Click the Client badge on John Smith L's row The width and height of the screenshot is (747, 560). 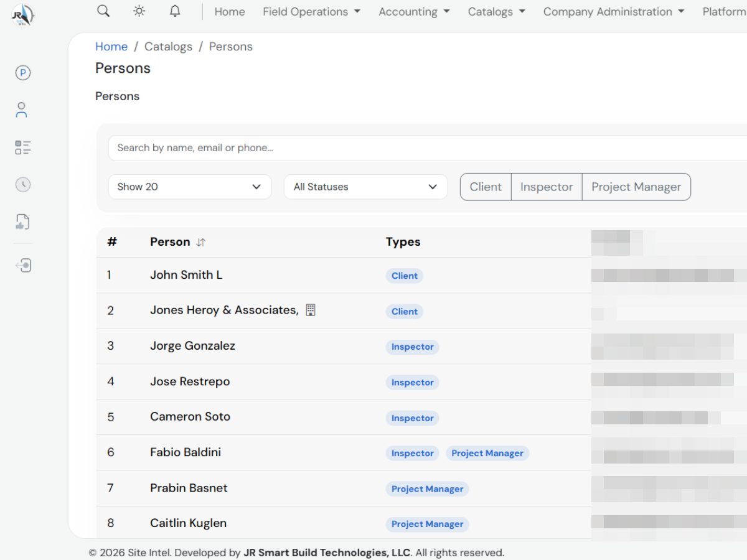pyautogui.click(x=405, y=276)
